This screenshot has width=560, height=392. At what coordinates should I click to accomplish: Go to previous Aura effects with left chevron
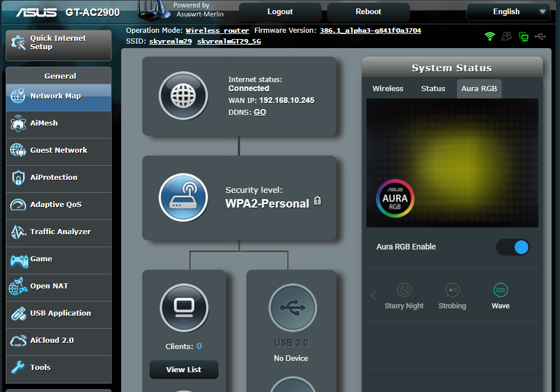[373, 295]
